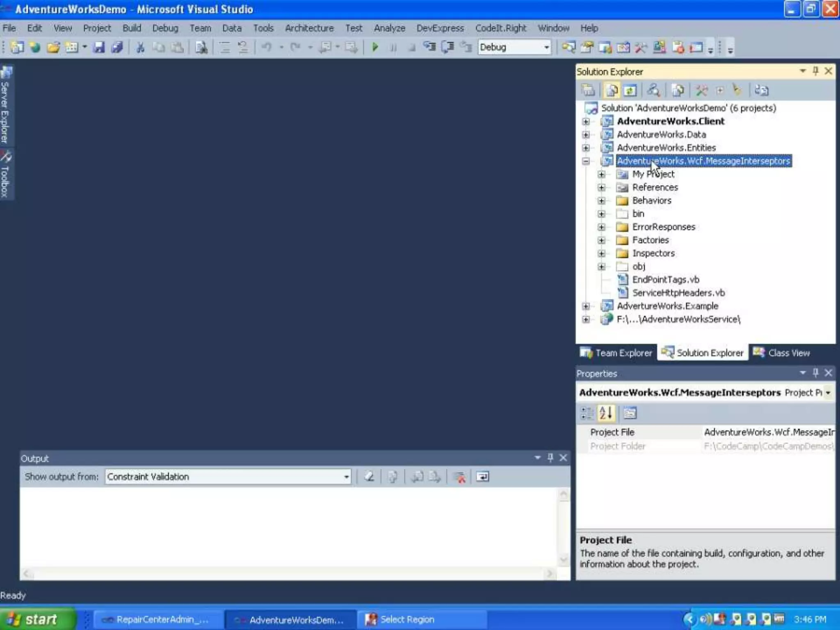The image size is (840, 630).
Task: Sort properties alphabetically with A-Z icon
Action: click(606, 413)
